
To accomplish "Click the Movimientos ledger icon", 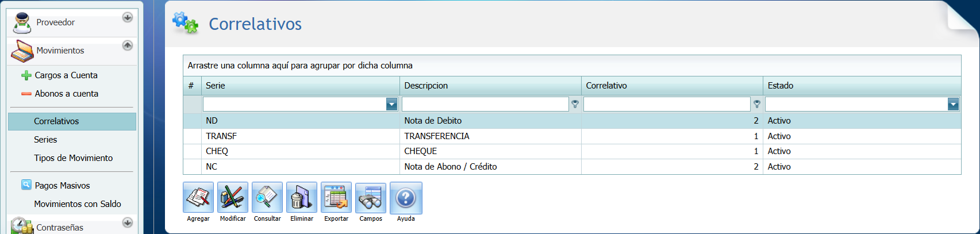I will tap(22, 51).
